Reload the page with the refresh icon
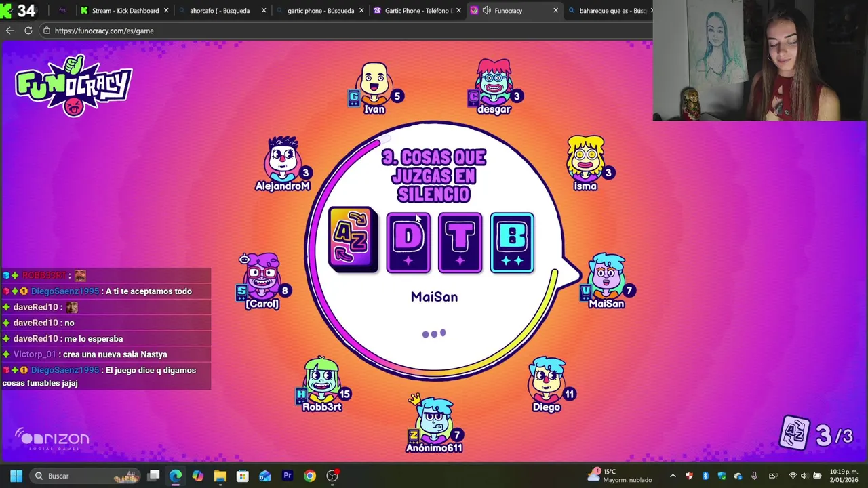Viewport: 868px width, 488px height. pos(28,30)
